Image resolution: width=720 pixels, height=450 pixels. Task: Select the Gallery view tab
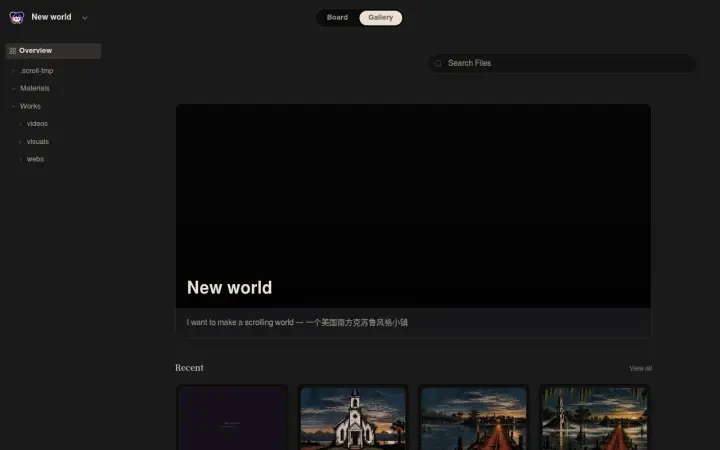(x=381, y=17)
